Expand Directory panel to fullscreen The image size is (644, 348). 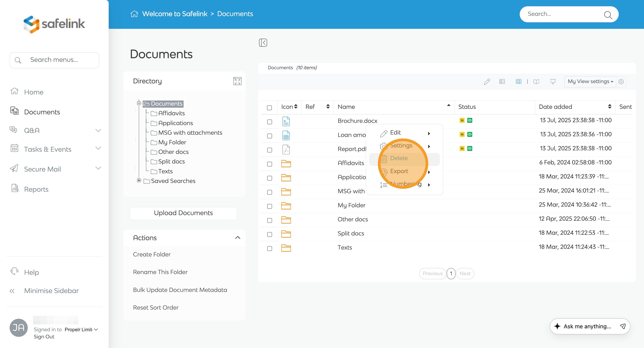(x=237, y=81)
